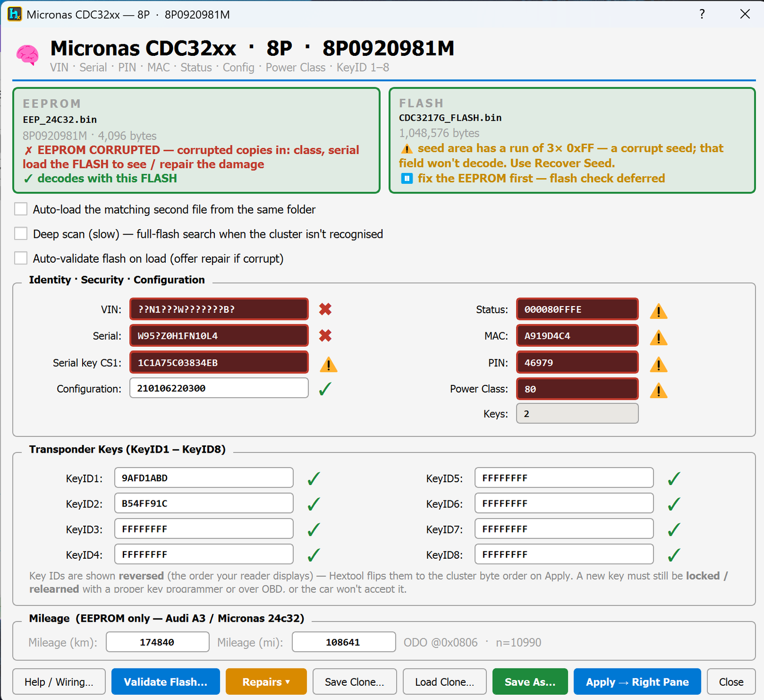Click the red X icon next to Serial
This screenshot has height=700, width=764.
325,336
